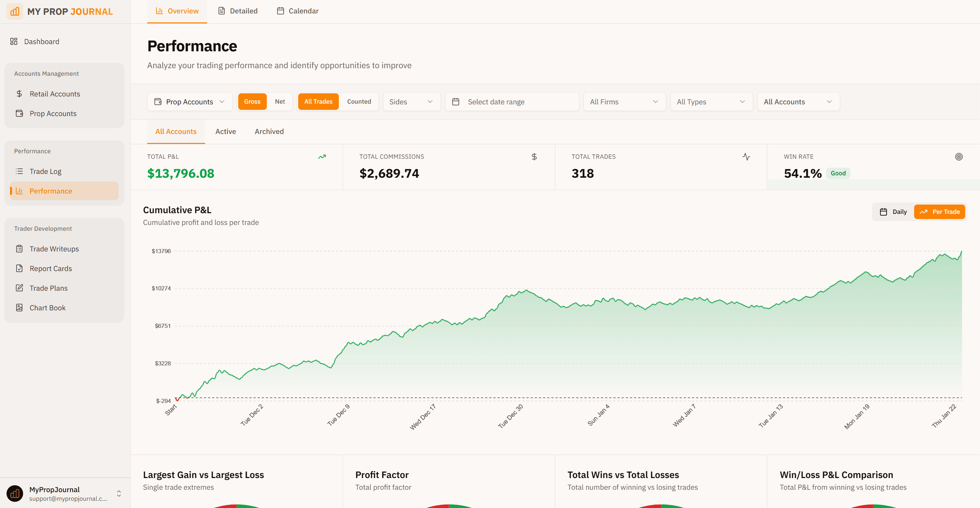Screen dimensions: 980x508
Task: Click the Total Commissions dollar icon
Action: (534, 157)
